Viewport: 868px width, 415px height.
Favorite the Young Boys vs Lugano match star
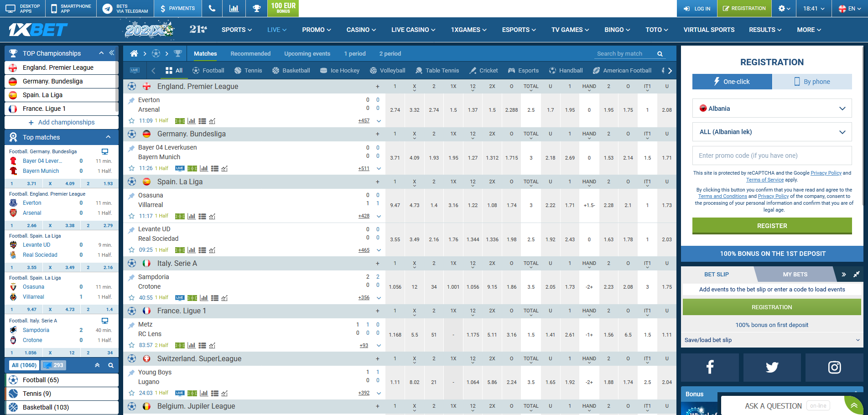pos(132,393)
